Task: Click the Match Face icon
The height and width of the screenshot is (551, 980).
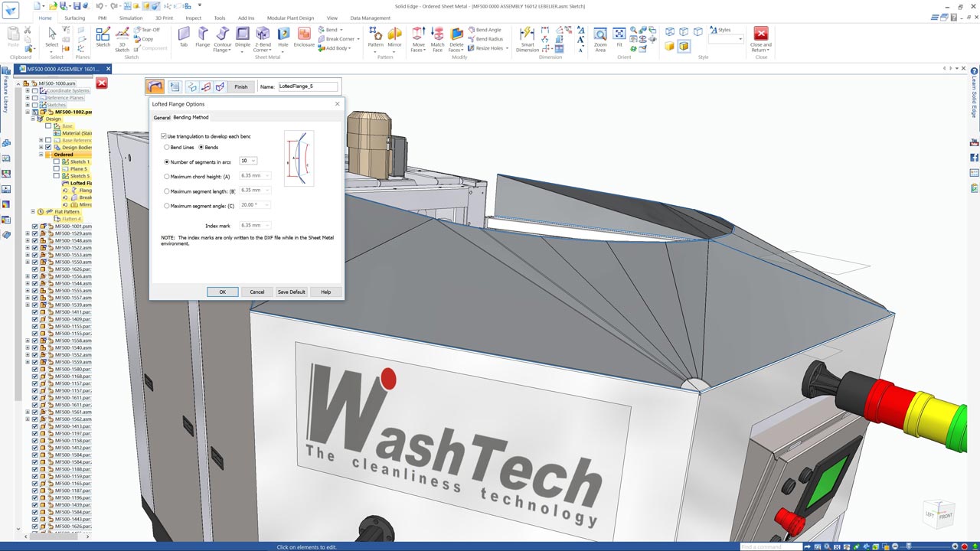Action: 437,34
